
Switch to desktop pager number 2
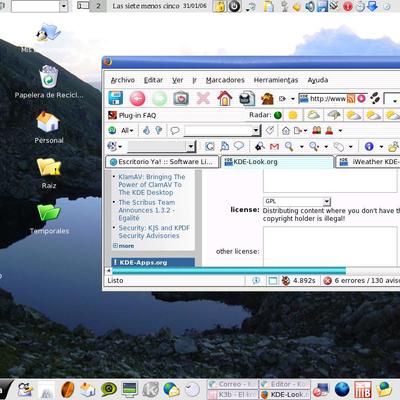click(98, 6)
